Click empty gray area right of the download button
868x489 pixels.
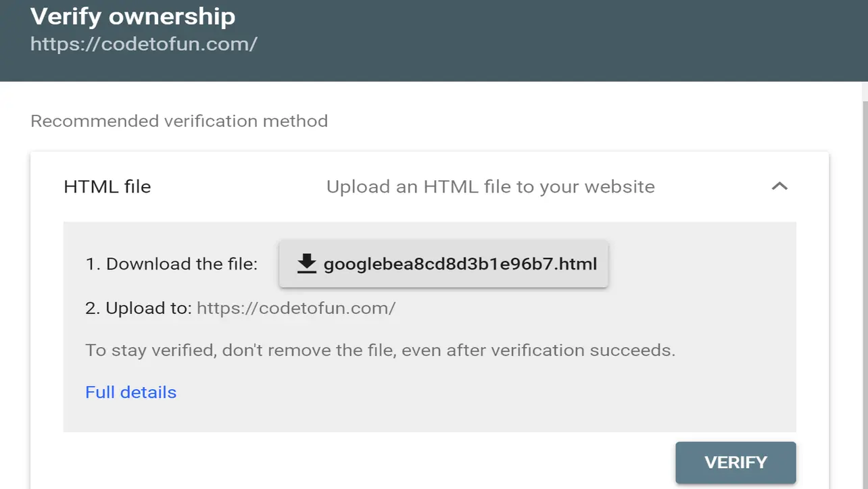coord(703,263)
